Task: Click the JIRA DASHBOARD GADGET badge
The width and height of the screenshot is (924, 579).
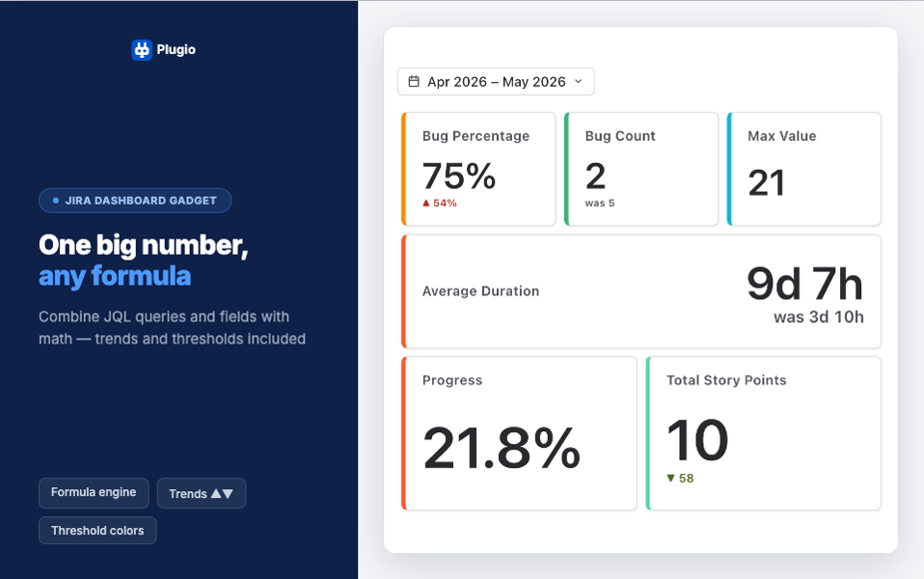Action: point(135,201)
